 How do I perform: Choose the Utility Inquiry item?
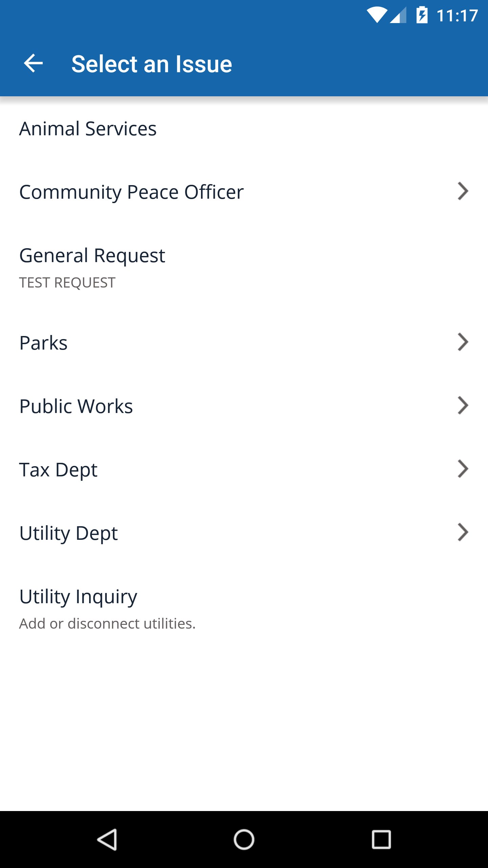[x=244, y=608]
